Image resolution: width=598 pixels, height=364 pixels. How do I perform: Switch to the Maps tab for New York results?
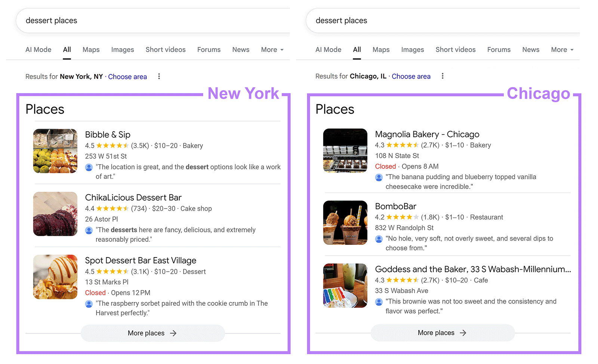91,49
